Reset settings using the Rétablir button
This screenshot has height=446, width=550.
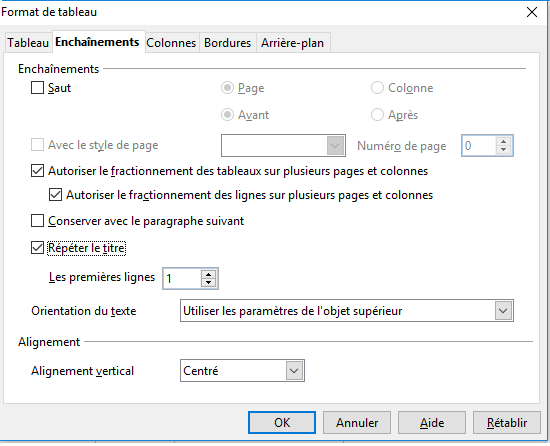[x=507, y=423]
